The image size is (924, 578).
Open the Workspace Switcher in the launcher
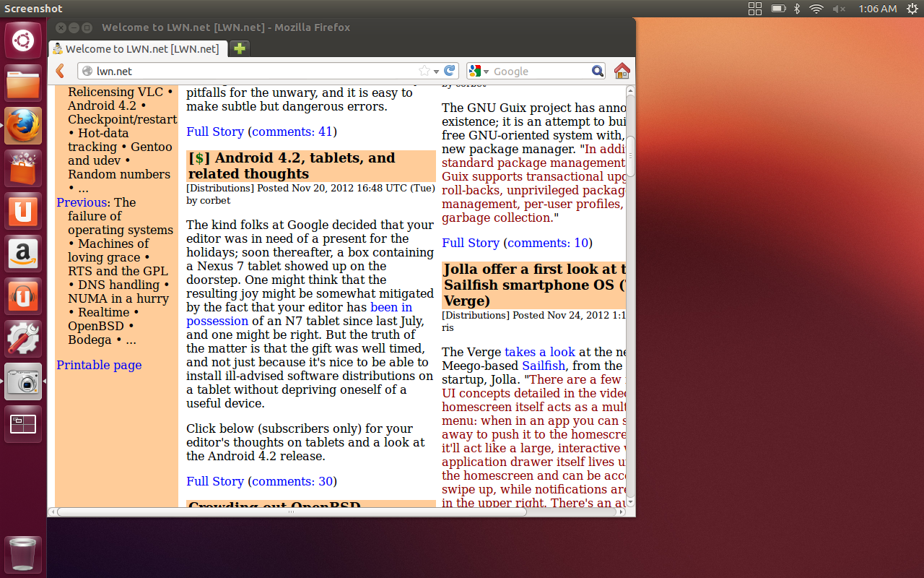[x=23, y=424]
